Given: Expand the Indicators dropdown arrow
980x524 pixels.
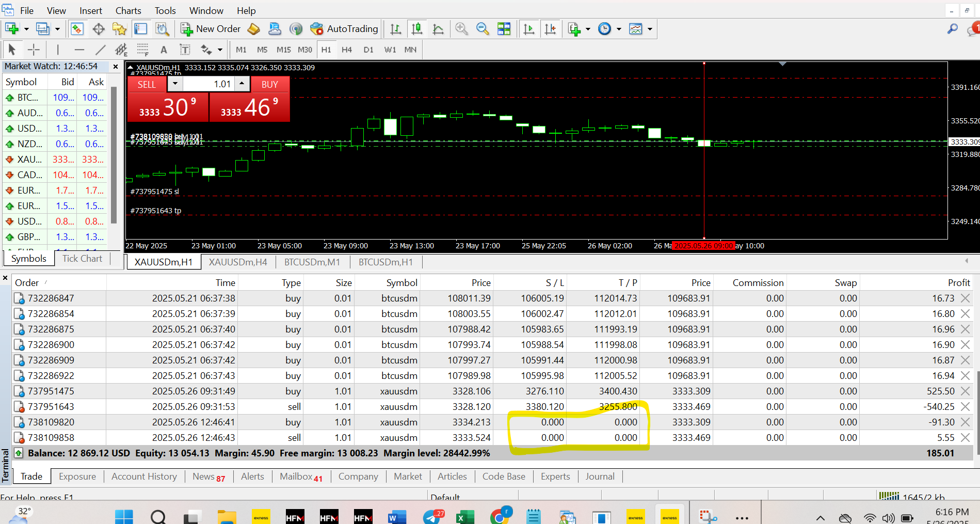Looking at the screenshot, I should click(x=588, y=29).
